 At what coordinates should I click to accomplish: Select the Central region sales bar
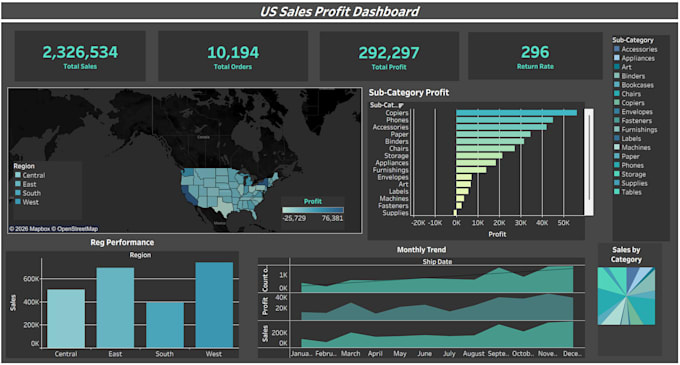point(66,319)
